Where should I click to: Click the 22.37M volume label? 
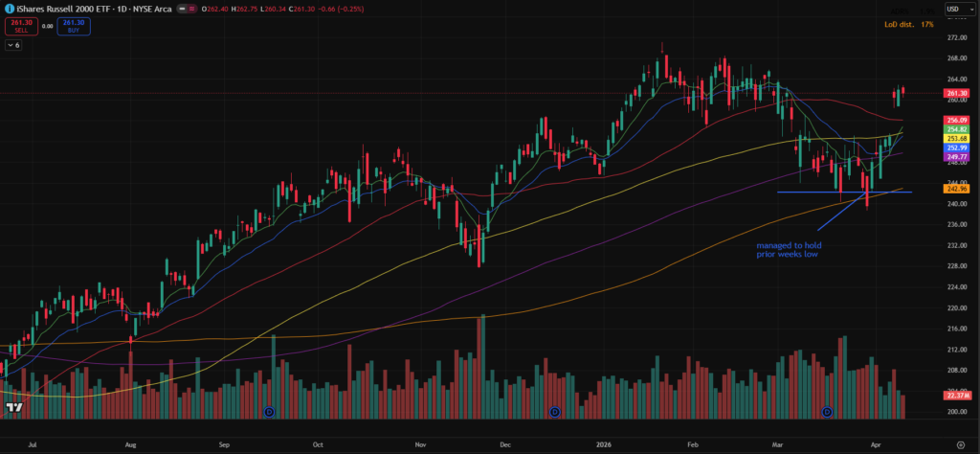coord(957,395)
